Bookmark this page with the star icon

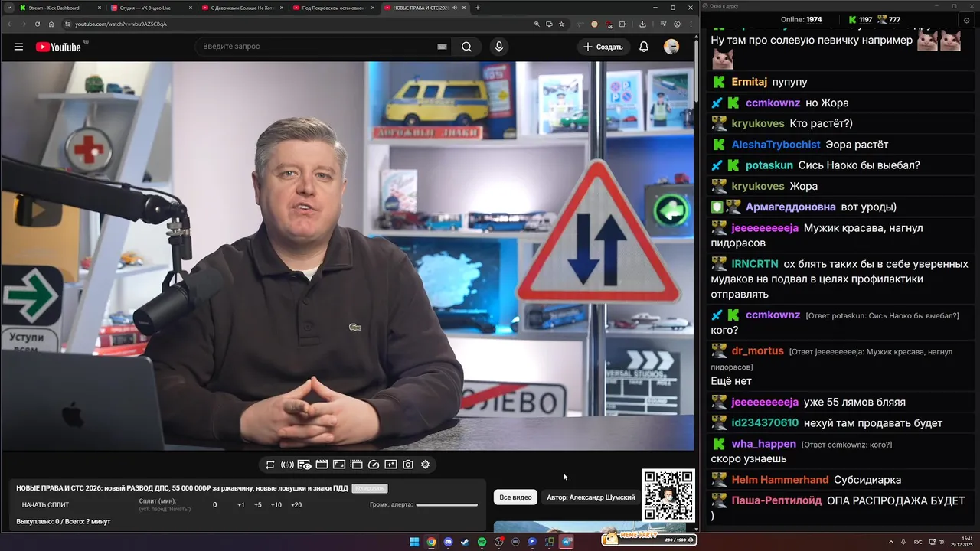561,24
